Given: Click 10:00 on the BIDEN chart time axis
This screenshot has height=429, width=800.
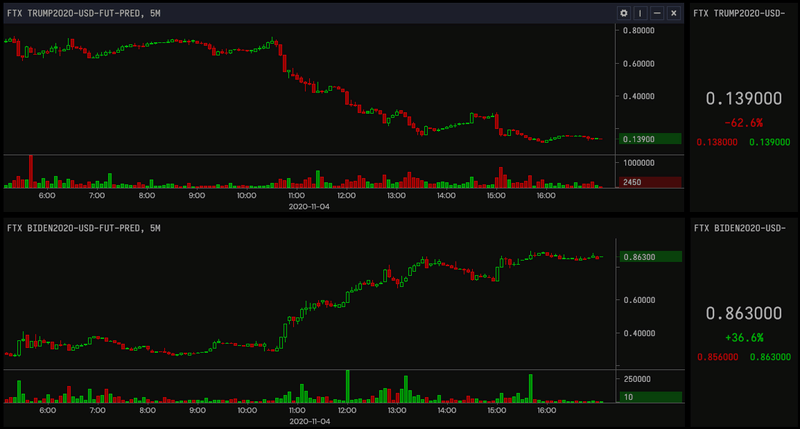Looking at the screenshot, I should click(247, 411).
